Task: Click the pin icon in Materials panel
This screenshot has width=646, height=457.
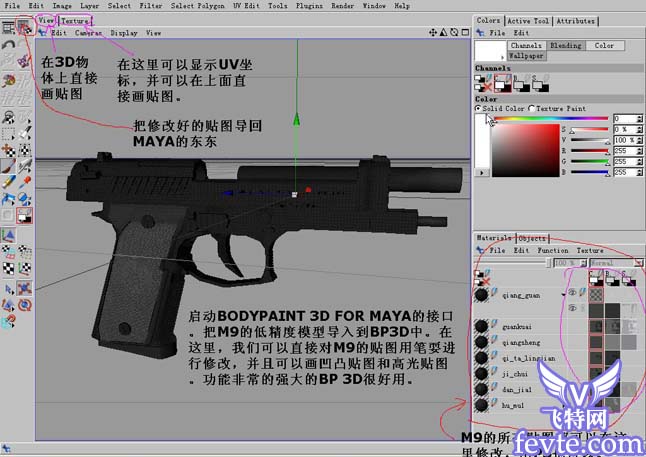Action: [x=480, y=250]
